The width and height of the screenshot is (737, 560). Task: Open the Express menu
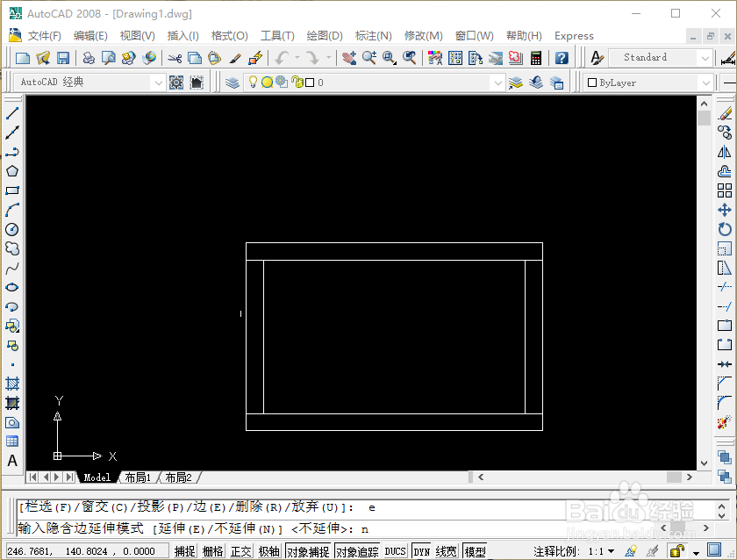(574, 36)
